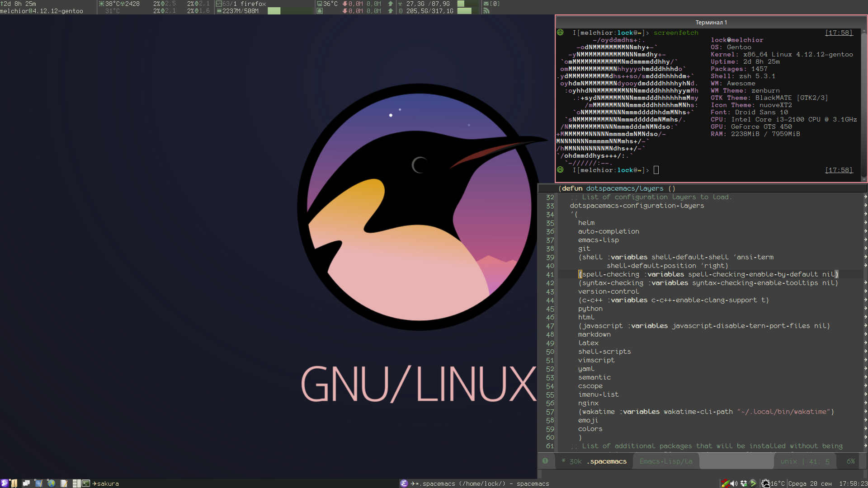Click the disk temperature 36°C widget
The image size is (868, 488).
pos(330,4)
